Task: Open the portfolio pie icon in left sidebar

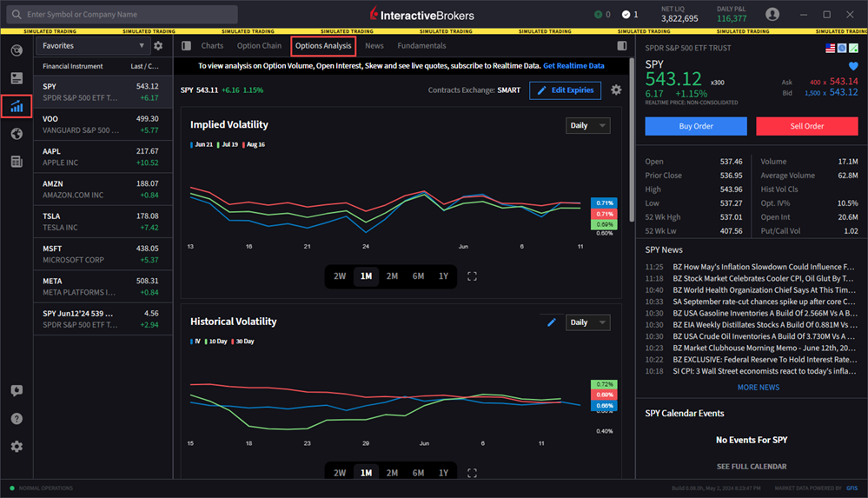Action: pos(17,50)
